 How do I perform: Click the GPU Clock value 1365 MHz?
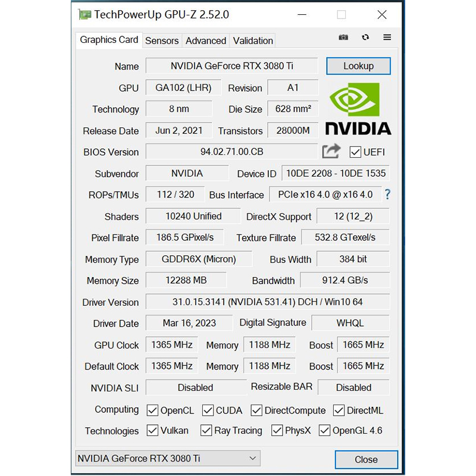pos(172,345)
